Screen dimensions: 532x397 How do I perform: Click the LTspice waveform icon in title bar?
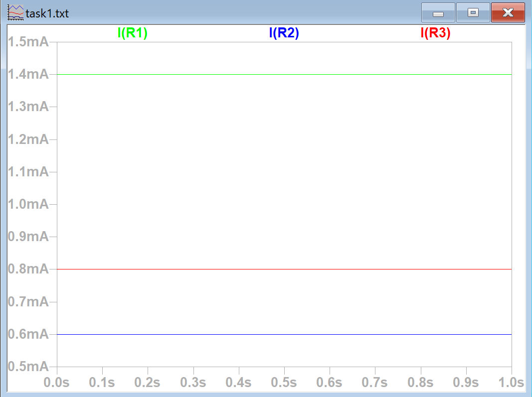[x=15, y=13]
